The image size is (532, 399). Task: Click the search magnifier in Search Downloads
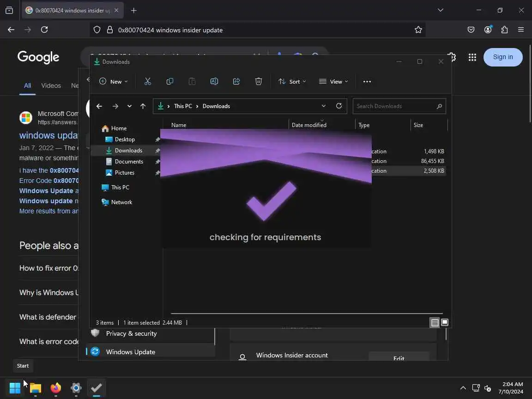coord(439,106)
